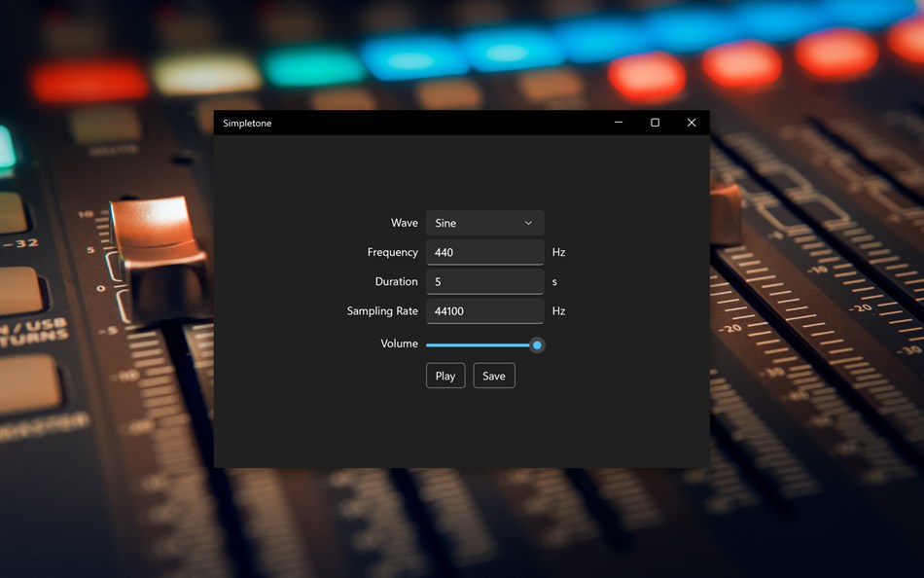
Task: Click the Hz unit beside Frequency
Action: pyautogui.click(x=558, y=252)
